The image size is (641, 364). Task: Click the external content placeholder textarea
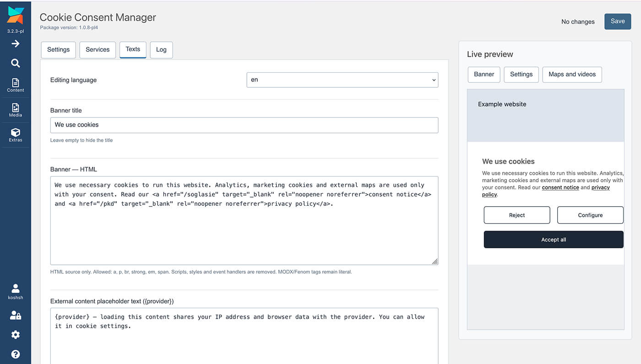coord(244,336)
